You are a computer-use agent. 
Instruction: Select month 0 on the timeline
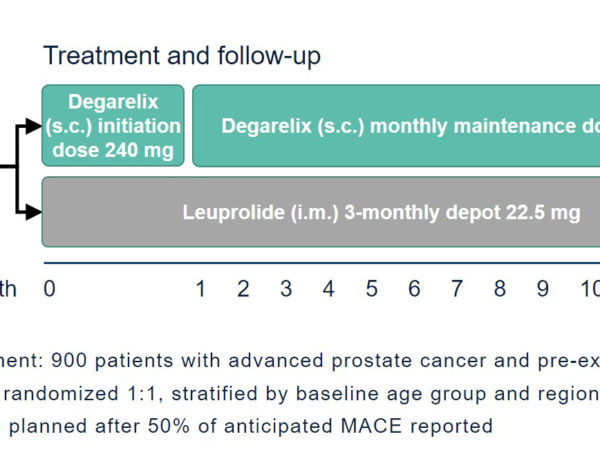pyautogui.click(x=49, y=289)
